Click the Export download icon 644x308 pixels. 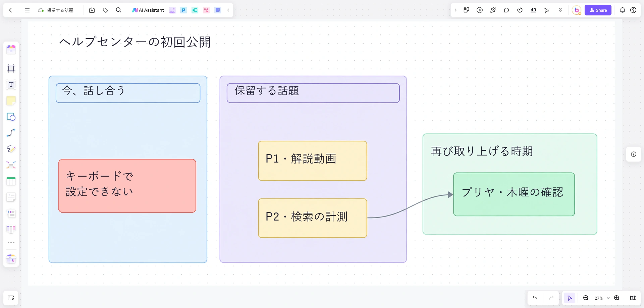click(x=92, y=10)
